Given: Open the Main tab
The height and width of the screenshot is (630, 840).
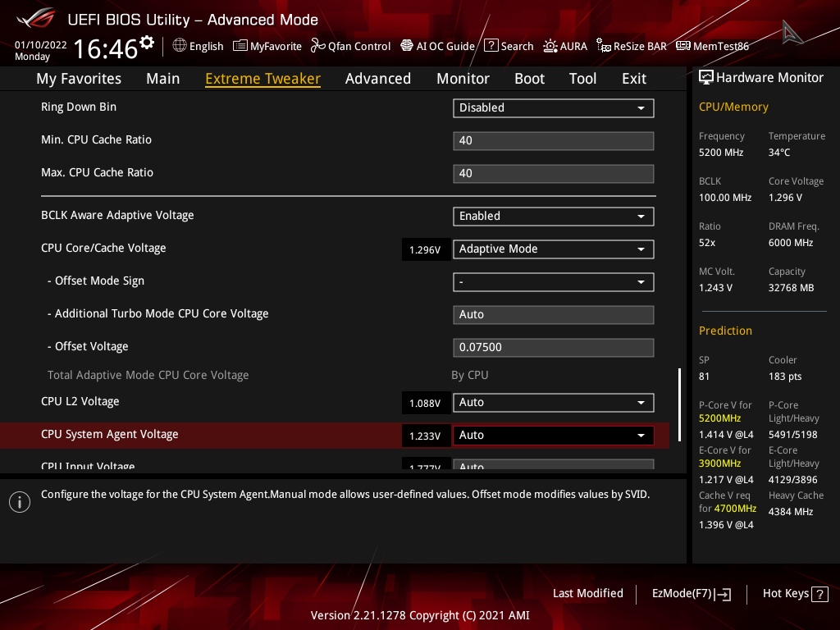Looking at the screenshot, I should (163, 79).
